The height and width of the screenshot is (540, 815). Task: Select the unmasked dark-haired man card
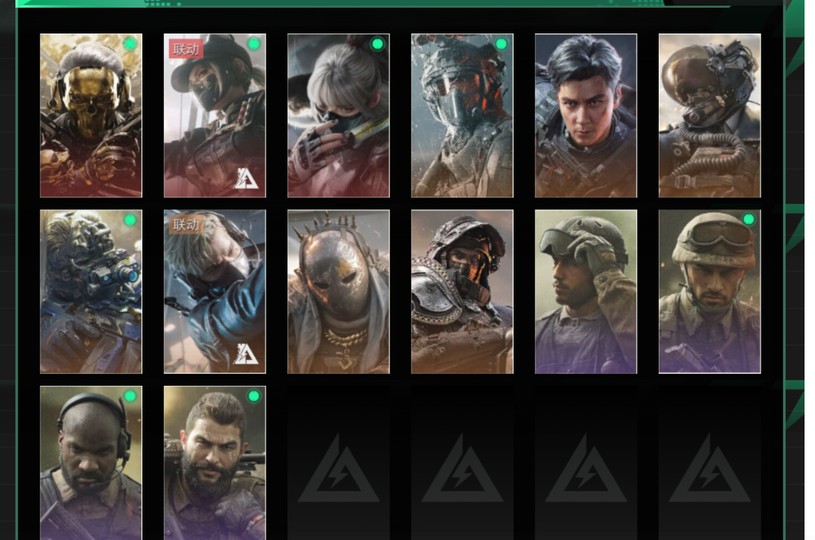586,115
